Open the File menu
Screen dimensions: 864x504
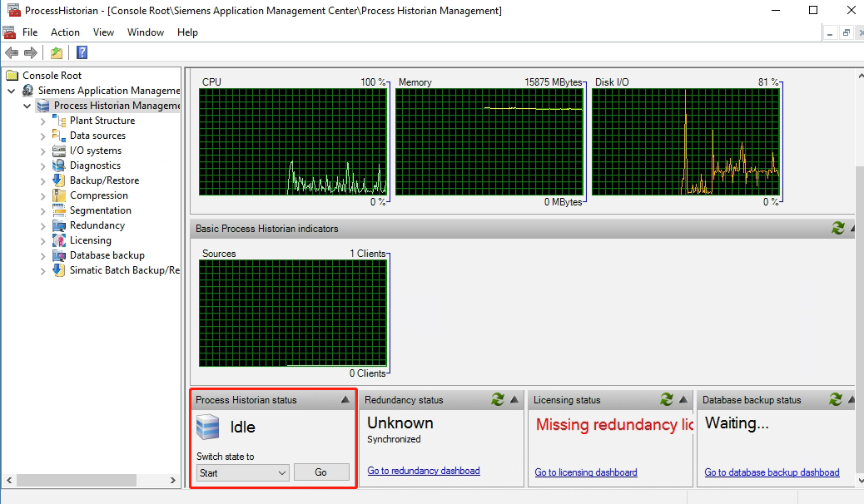pos(30,32)
